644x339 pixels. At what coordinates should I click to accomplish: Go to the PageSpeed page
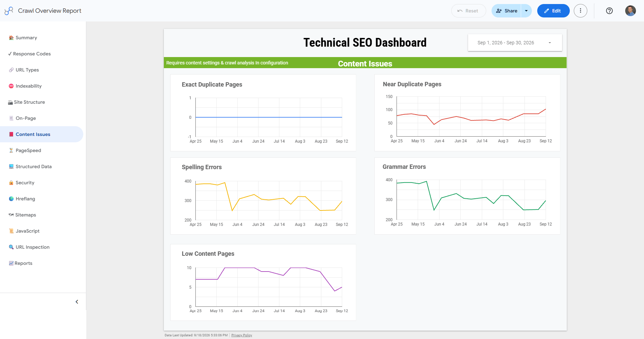(x=42, y=150)
